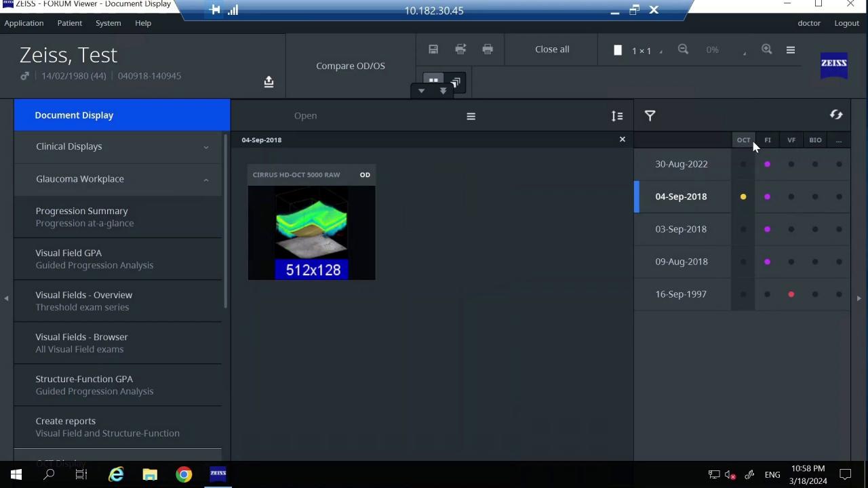Click Compare OD/OS
The height and width of the screenshot is (488, 868).
pos(350,65)
